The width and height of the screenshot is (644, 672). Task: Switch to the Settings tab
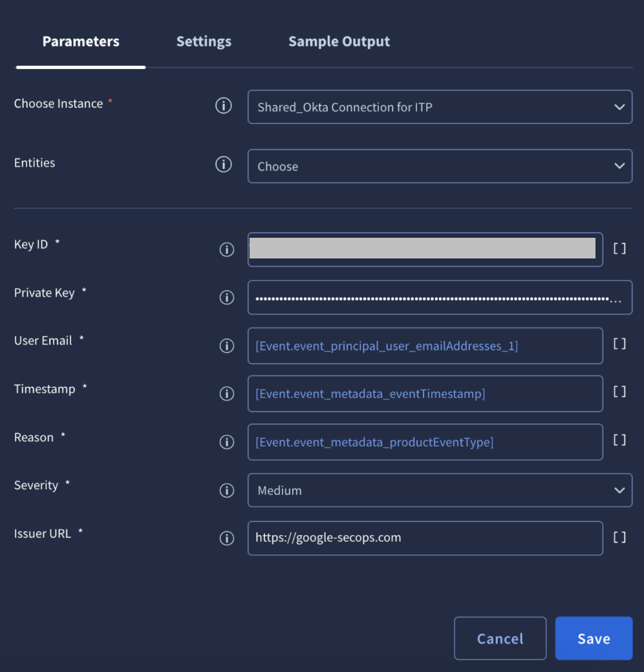204,41
